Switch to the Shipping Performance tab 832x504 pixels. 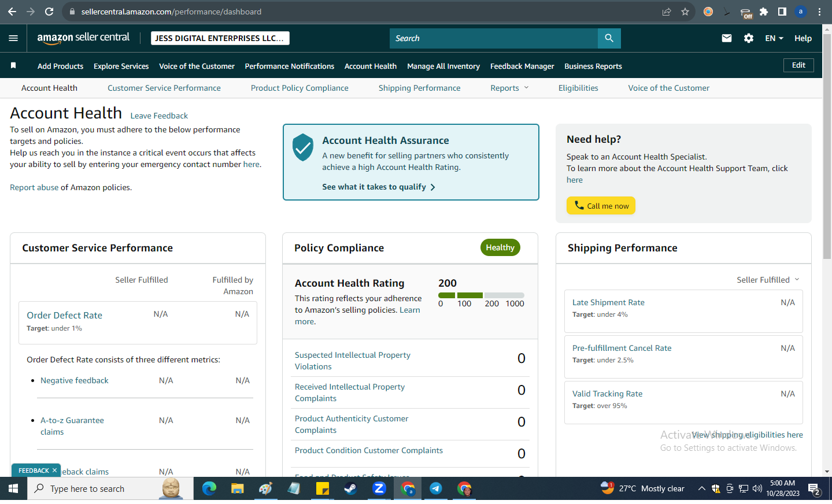(420, 88)
